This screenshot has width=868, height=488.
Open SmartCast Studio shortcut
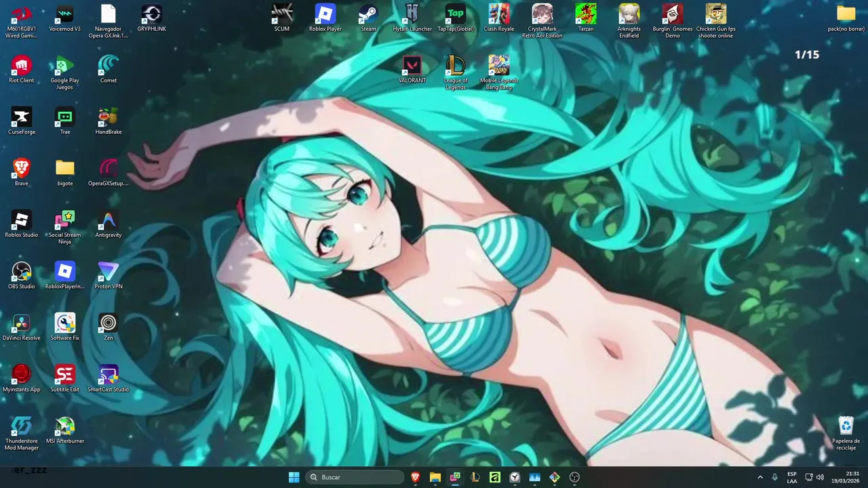[x=108, y=378]
